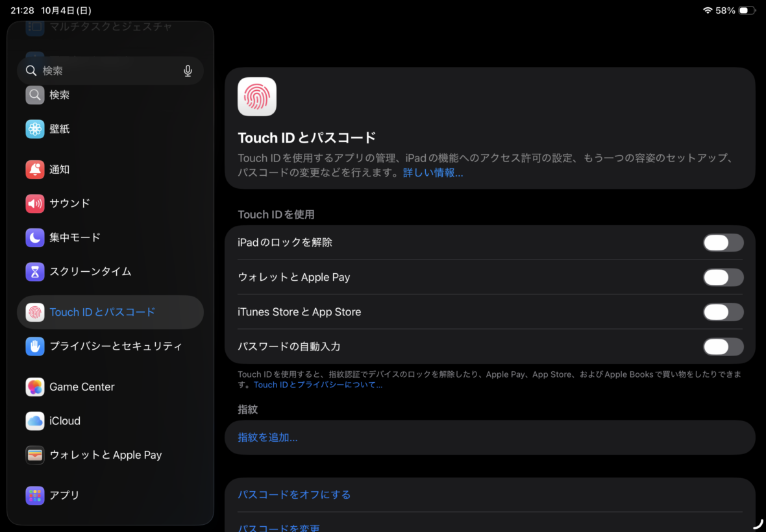766x532 pixels.
Task: Select Touch IDとパスコード sidebar label
Action: click(103, 312)
